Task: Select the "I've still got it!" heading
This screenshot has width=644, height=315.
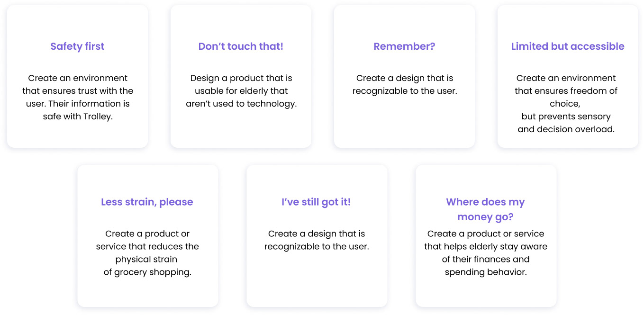Action: [316, 202]
